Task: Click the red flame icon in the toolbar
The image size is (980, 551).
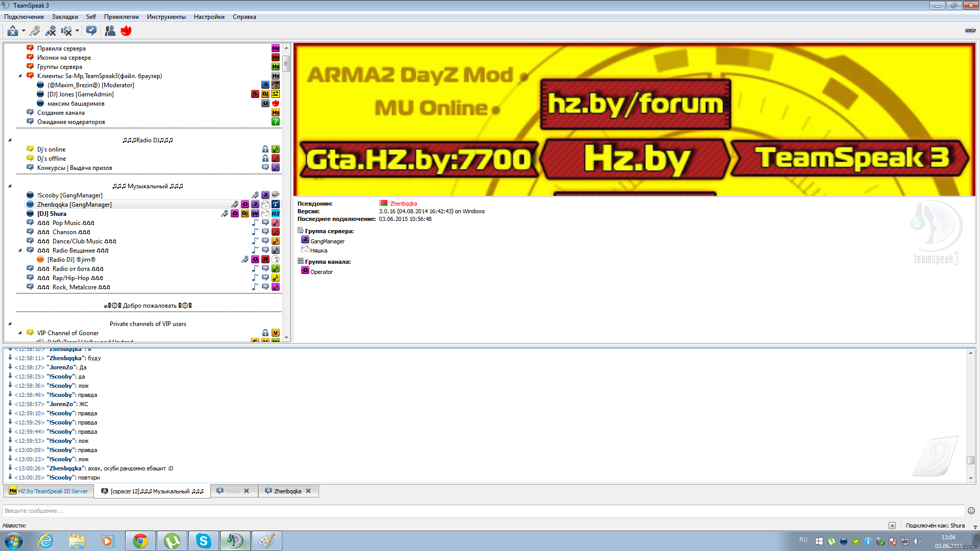Action: tap(126, 31)
